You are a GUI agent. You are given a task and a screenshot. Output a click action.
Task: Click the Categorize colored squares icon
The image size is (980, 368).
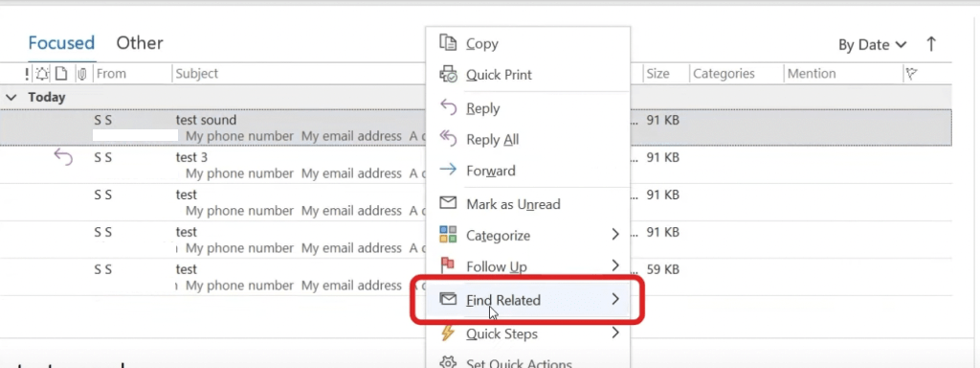tap(448, 235)
